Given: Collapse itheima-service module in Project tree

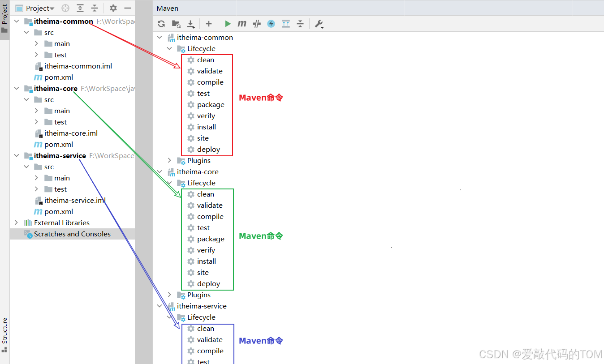Looking at the screenshot, I should tap(17, 155).
